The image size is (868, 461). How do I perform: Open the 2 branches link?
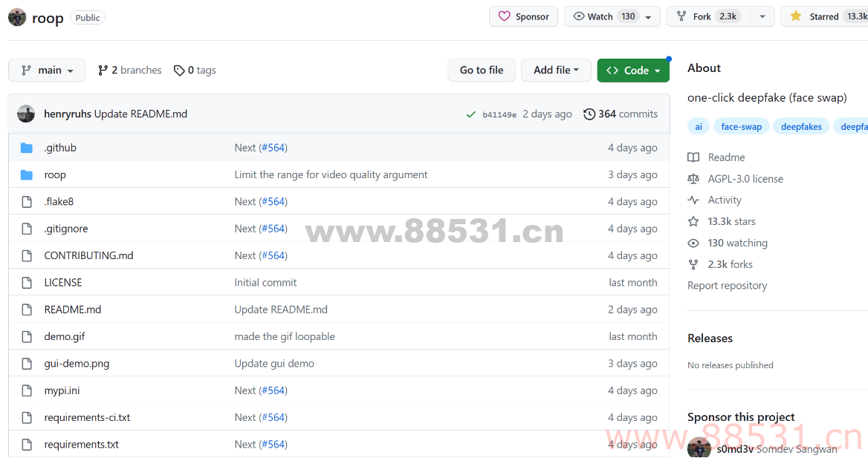pyautogui.click(x=130, y=71)
